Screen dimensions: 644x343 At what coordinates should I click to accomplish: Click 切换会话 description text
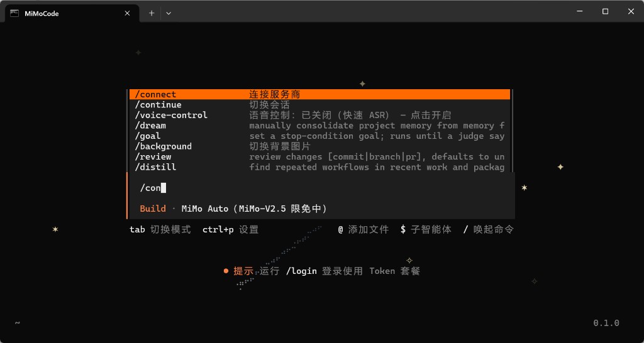tap(269, 105)
